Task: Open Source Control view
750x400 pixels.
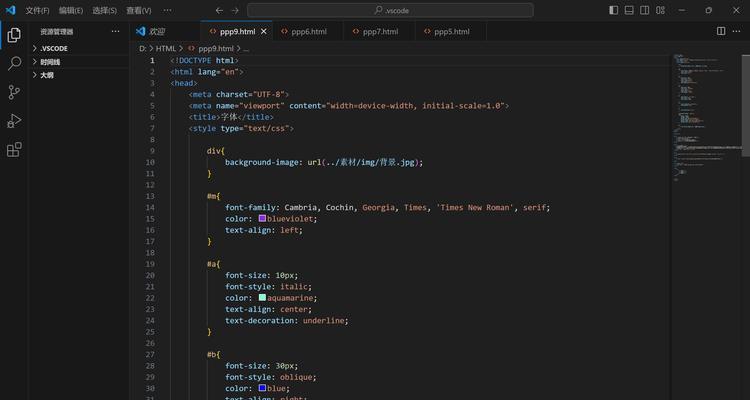Action: pyautogui.click(x=14, y=92)
